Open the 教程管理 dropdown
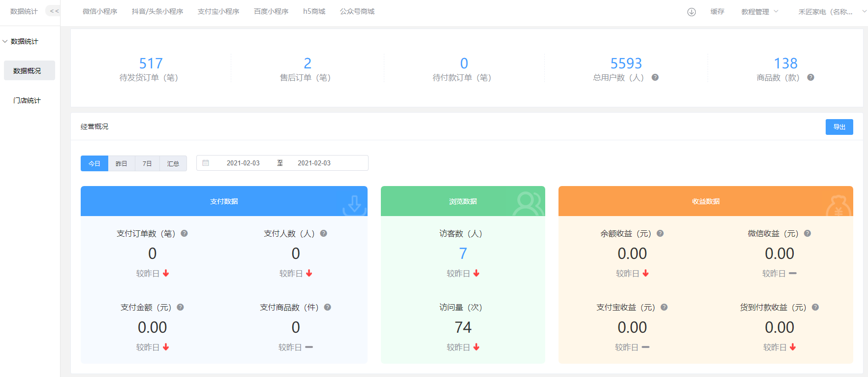Screen dimensions: 868x377 tap(760, 12)
